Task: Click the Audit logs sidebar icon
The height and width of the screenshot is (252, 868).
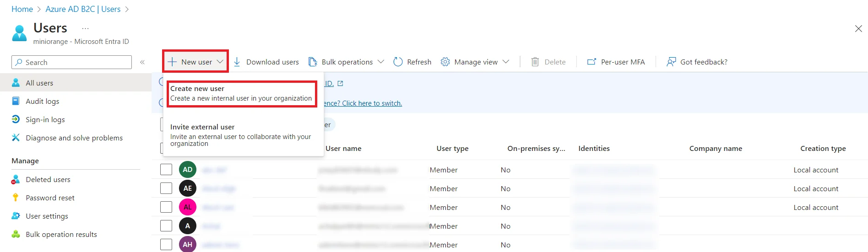Action: point(16,101)
